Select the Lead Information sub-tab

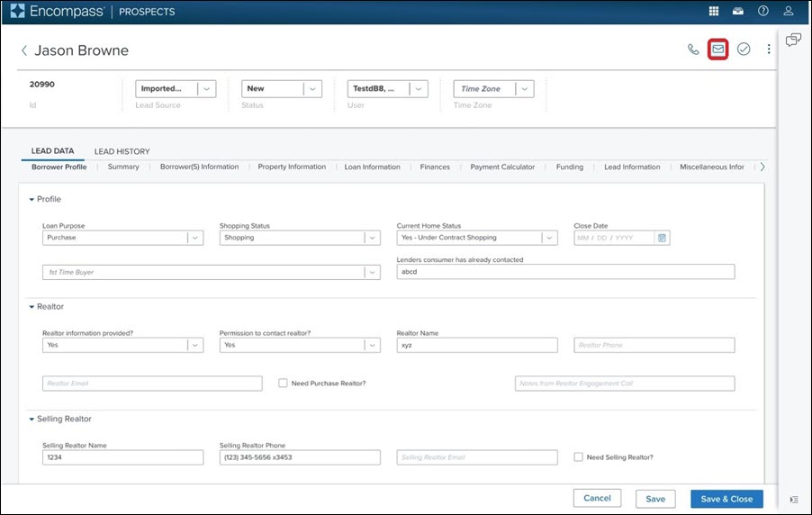(632, 167)
